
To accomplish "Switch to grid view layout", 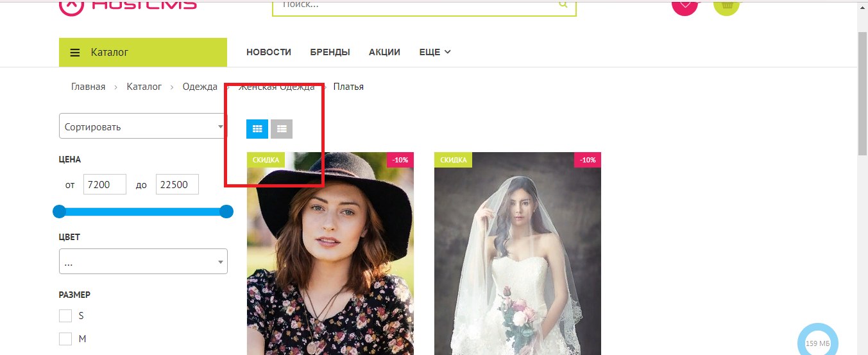I will tap(257, 129).
